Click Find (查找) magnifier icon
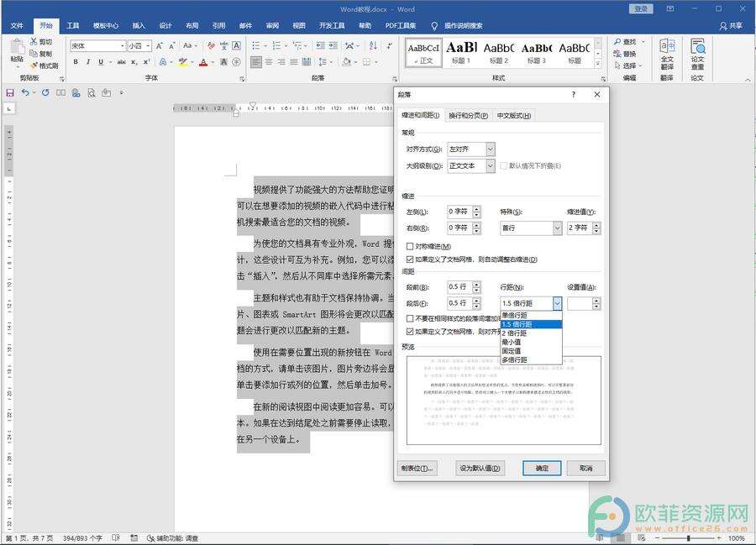Viewport: 756px width, 545px height. click(617, 42)
